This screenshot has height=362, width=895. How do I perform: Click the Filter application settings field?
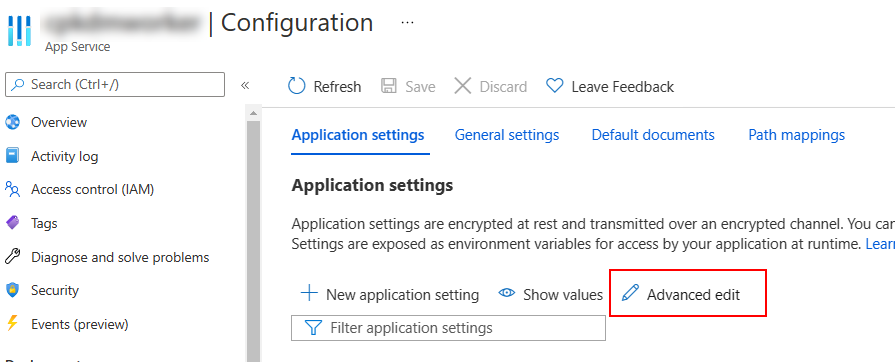coord(448,328)
